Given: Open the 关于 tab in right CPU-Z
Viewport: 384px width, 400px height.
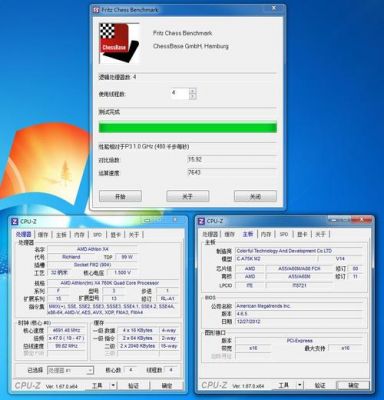Looking at the screenshot, I should [320, 234].
